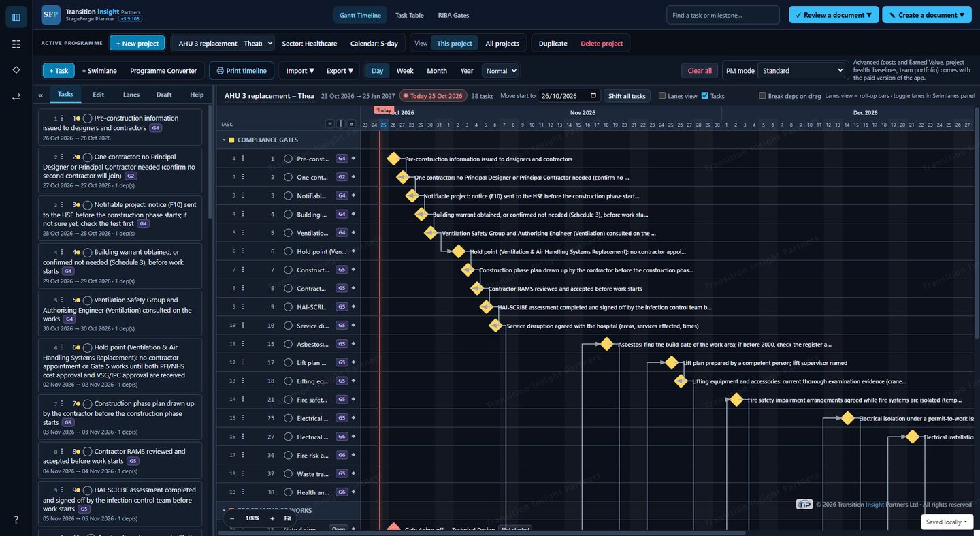
Task: Zoom in with the plus button
Action: [272, 518]
